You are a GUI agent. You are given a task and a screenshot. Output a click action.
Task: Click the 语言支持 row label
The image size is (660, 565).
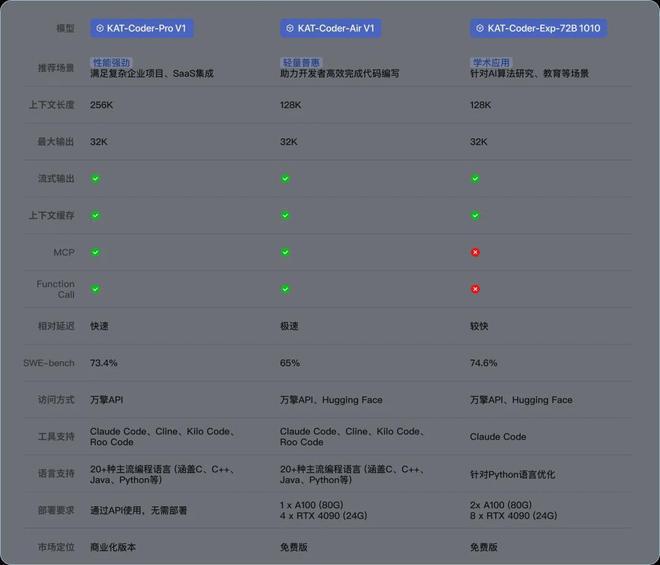tap(56, 474)
